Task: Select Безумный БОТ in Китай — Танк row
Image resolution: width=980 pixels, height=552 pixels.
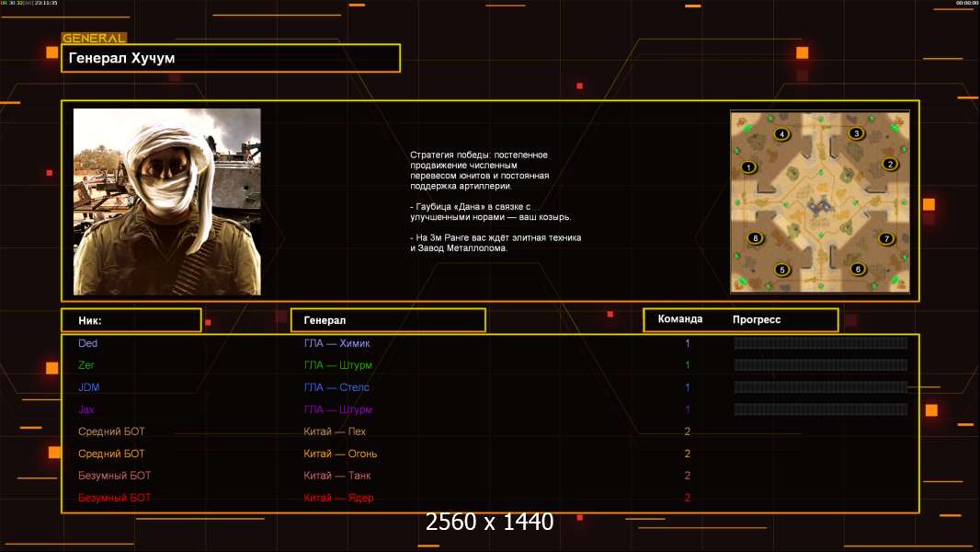Action: [114, 476]
